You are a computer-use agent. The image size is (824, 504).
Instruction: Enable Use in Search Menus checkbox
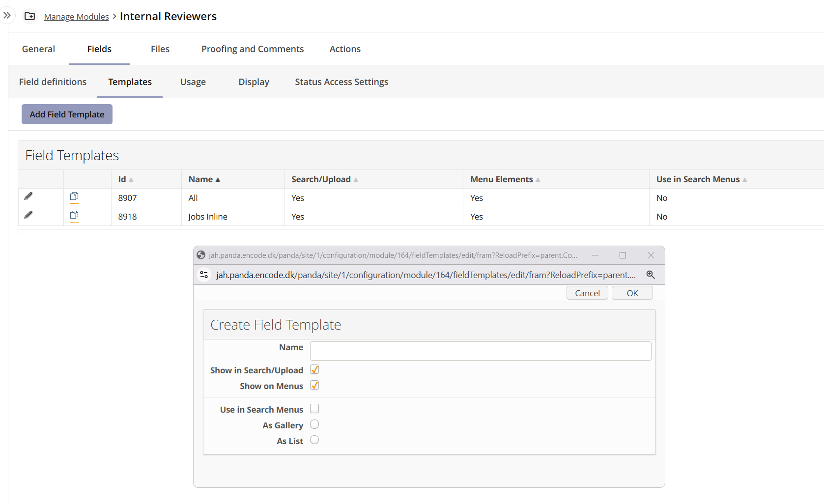[314, 409]
